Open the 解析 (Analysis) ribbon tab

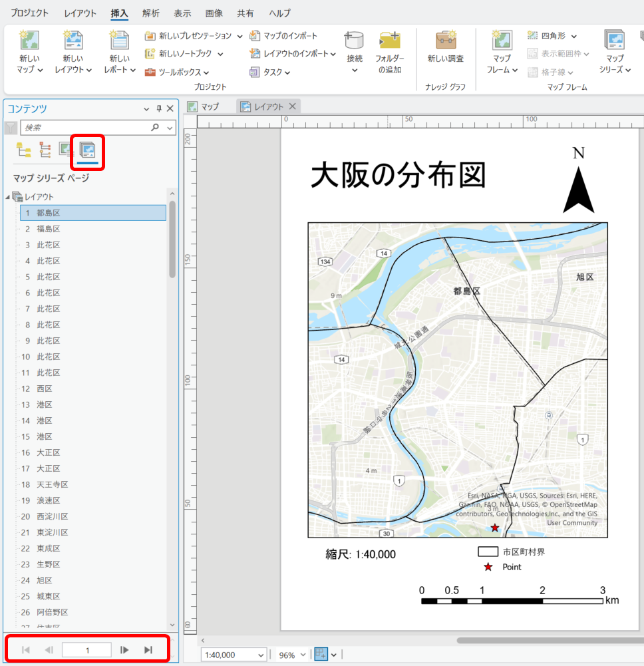click(150, 13)
